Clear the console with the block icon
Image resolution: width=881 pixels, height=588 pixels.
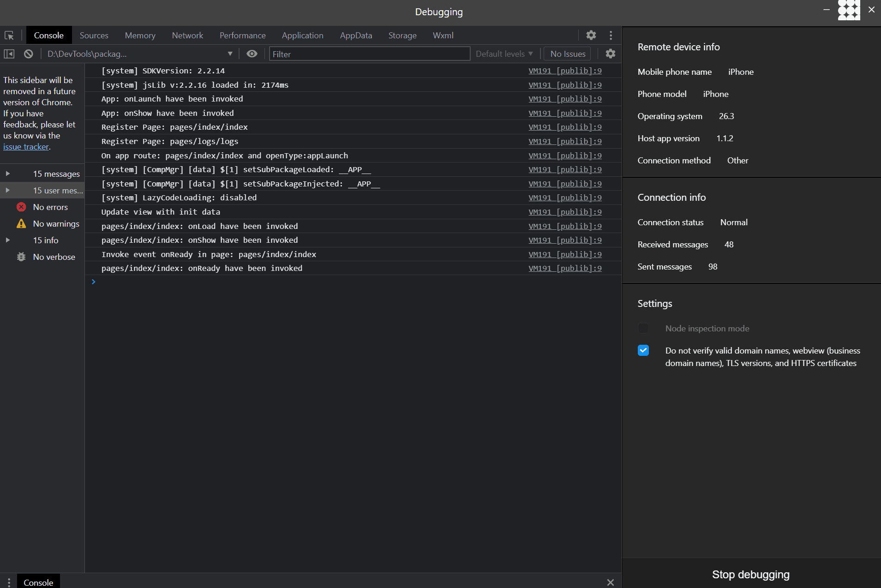point(28,54)
